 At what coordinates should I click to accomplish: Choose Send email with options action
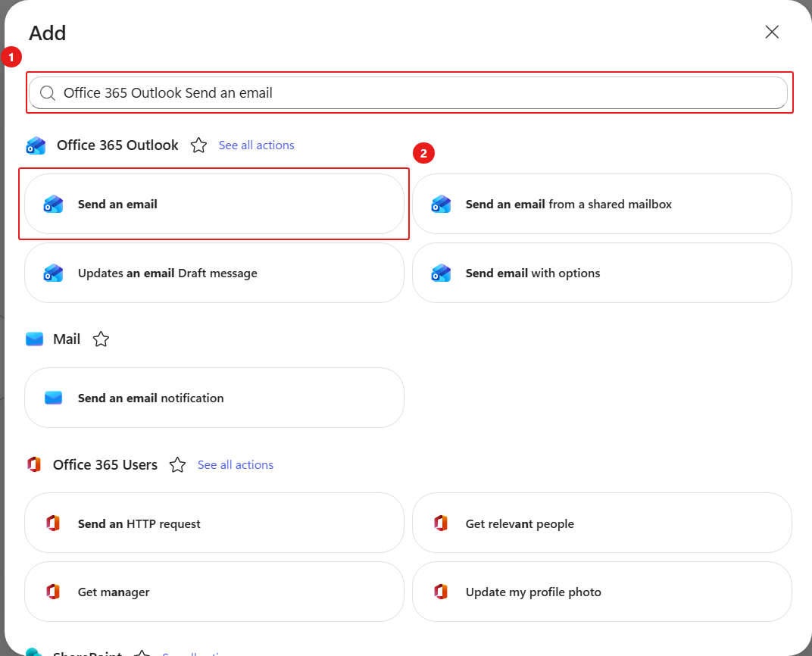click(601, 273)
